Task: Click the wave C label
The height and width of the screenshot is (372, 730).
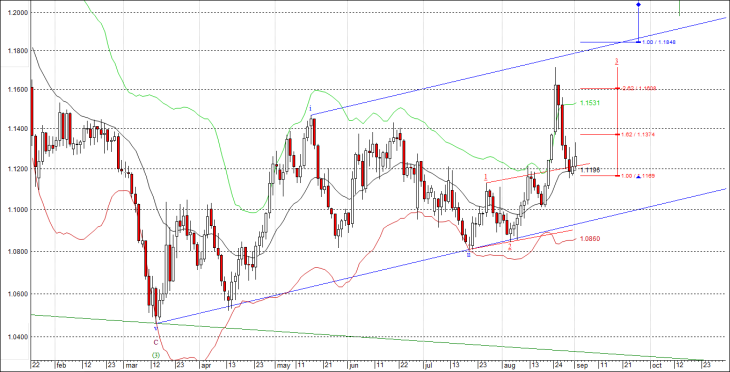Action: (x=156, y=342)
